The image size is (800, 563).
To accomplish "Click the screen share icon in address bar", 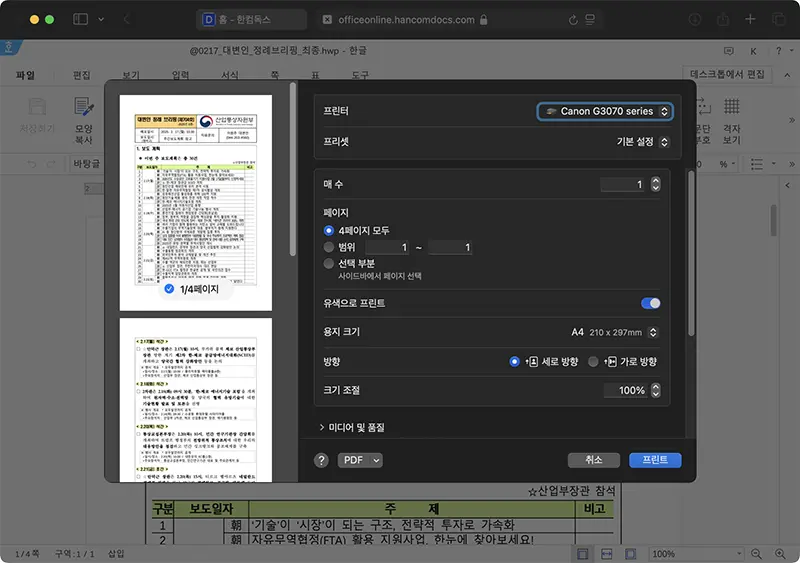I will 590,20.
